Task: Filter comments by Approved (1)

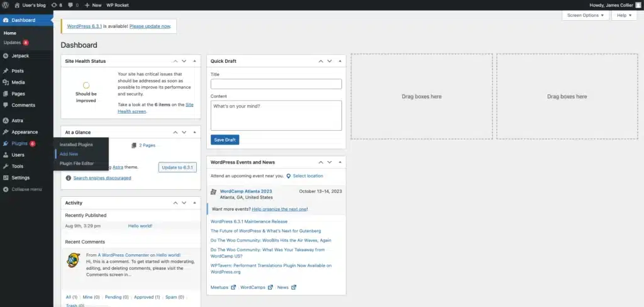Action: coord(147,297)
